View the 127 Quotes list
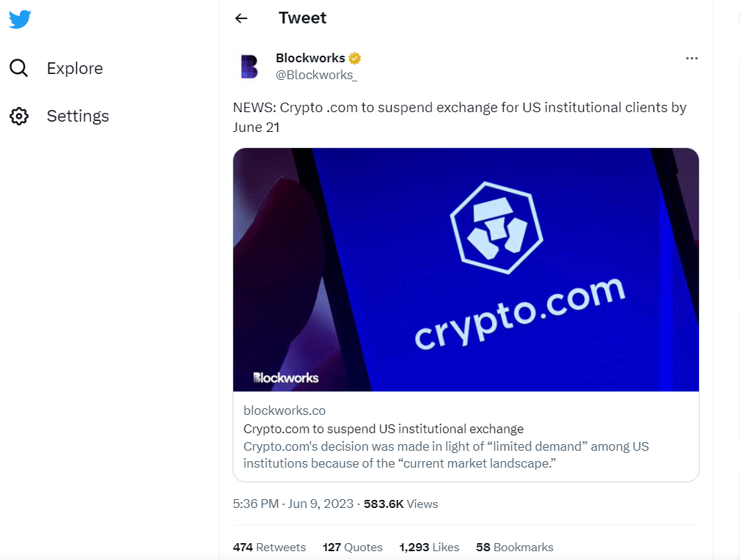The height and width of the screenshot is (560, 740). click(x=353, y=548)
